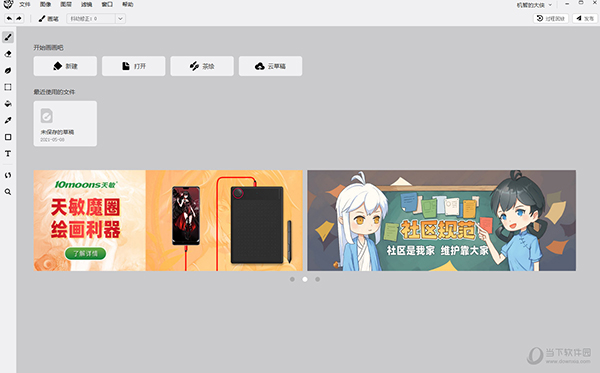Choose the rectangular selection tool

8,87
